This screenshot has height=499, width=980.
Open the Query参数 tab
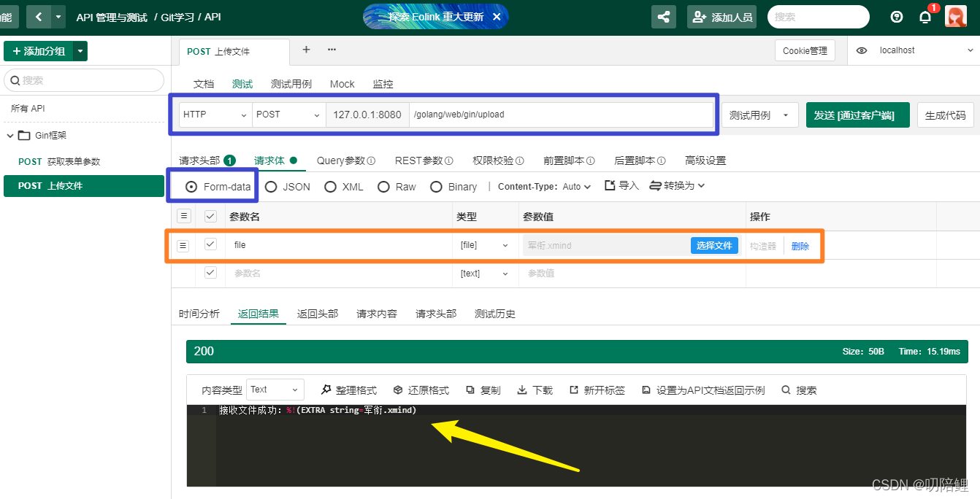tap(345, 160)
